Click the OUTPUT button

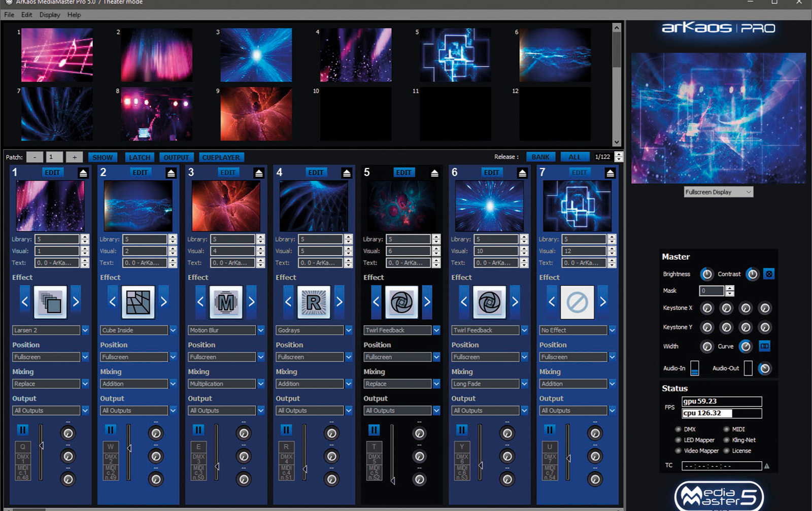176,157
